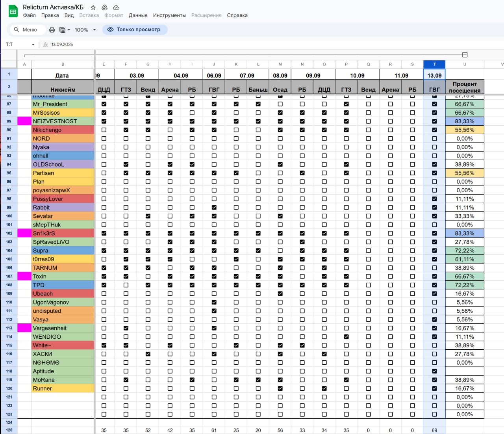Click the Меню search box
The height and width of the screenshot is (434, 504).
26,30
